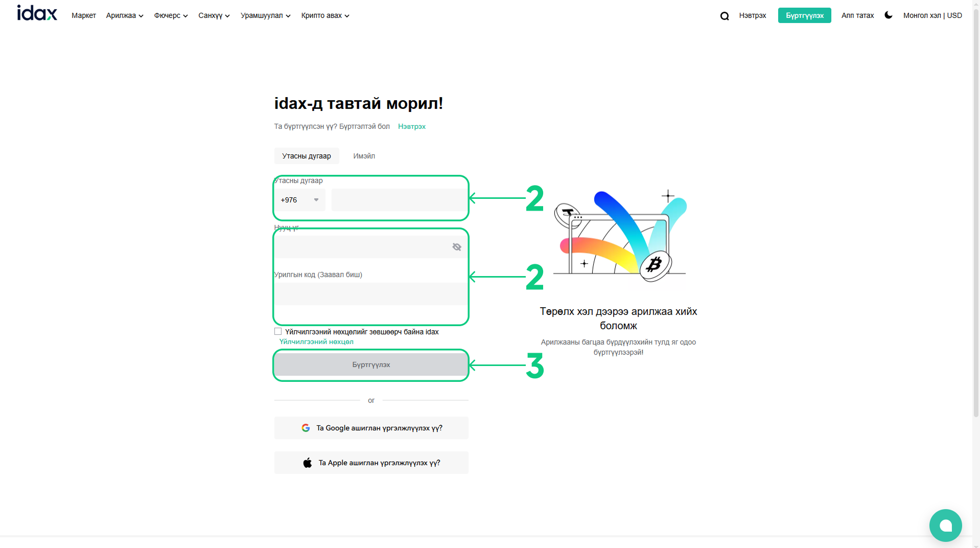Expand the +976 country code dropdown
980x548 pixels.
[300, 200]
